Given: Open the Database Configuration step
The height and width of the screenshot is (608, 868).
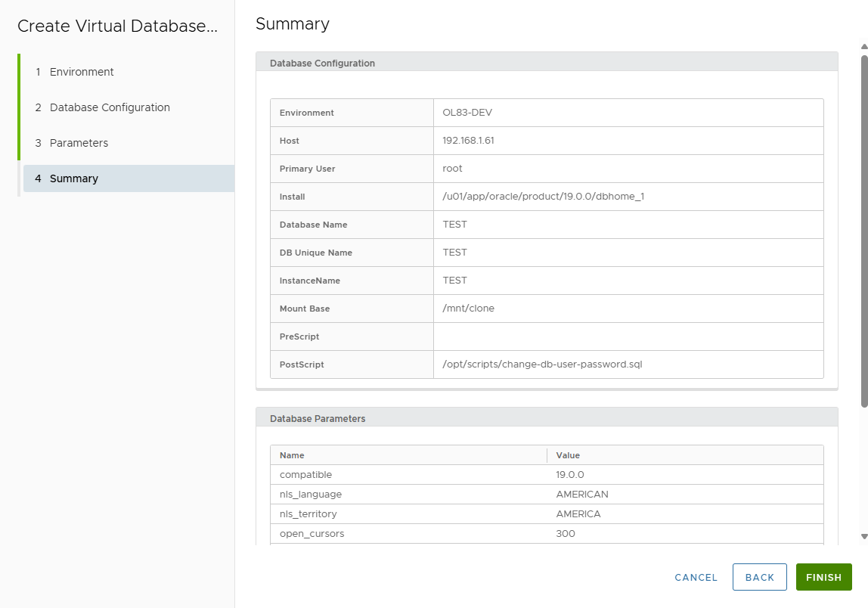Looking at the screenshot, I should [x=110, y=107].
